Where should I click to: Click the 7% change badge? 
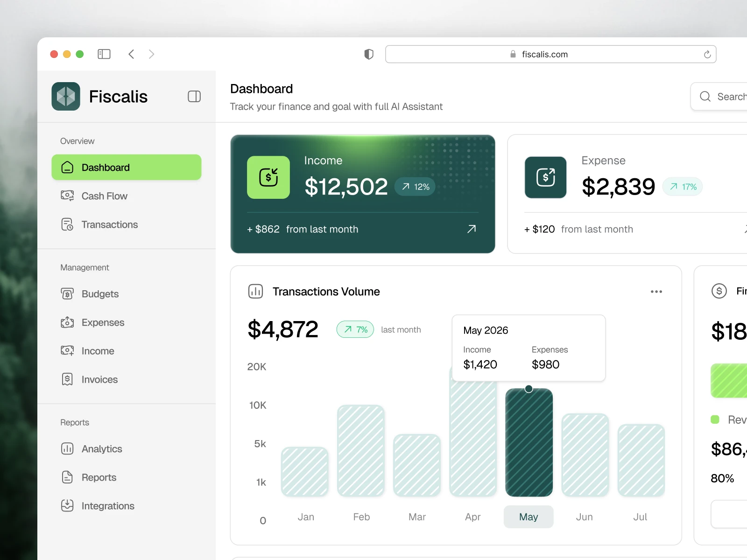[355, 329]
